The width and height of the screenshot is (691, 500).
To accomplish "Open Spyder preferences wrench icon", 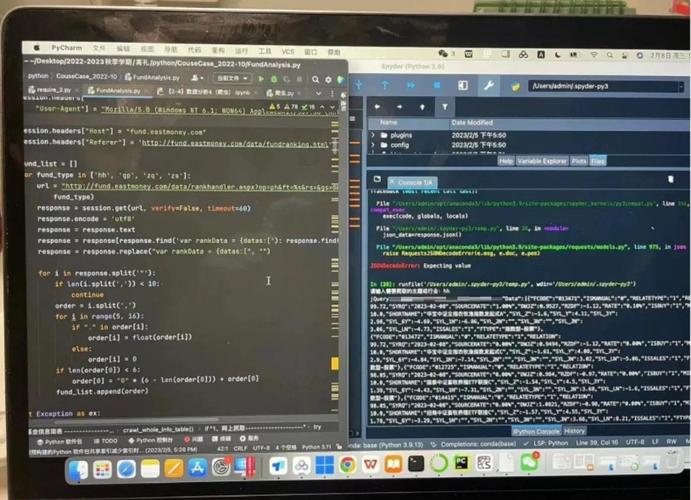I will [489, 86].
